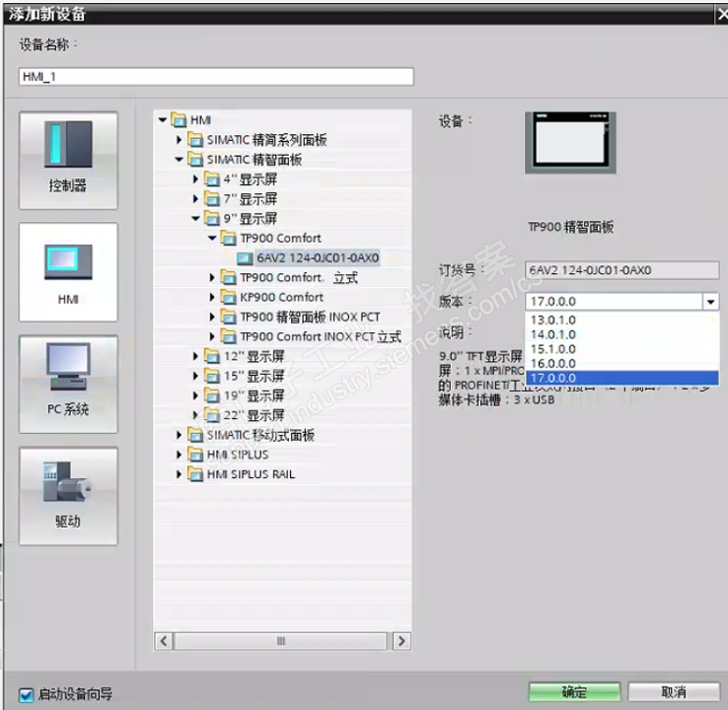Click the SIMATIC 精简系列面板 folder icon
Image resolution: width=728 pixels, height=710 pixels.
tap(195, 140)
